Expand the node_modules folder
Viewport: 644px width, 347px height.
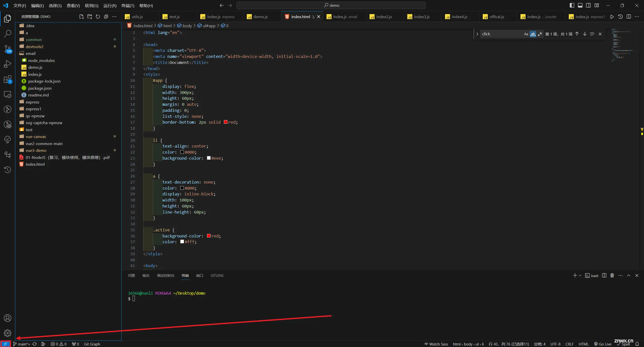point(68,60)
